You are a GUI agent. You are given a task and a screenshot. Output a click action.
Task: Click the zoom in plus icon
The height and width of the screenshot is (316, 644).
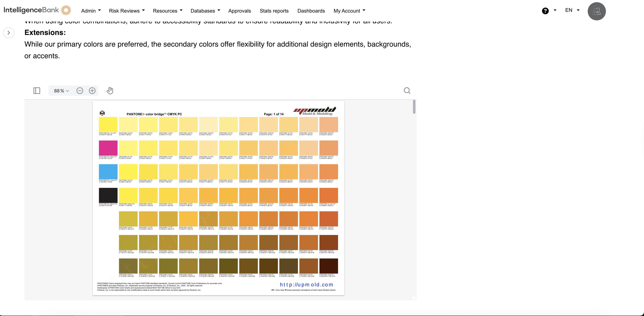pos(92,91)
